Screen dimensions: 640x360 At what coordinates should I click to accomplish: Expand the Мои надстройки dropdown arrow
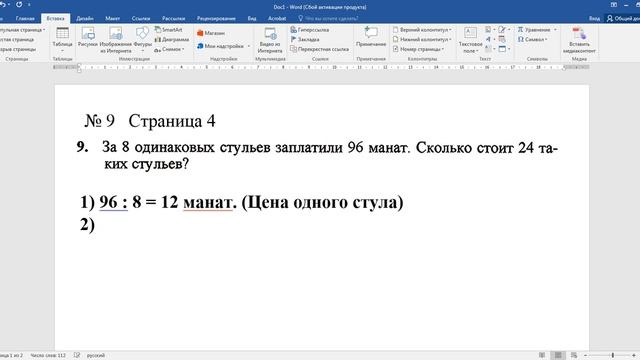(249, 46)
